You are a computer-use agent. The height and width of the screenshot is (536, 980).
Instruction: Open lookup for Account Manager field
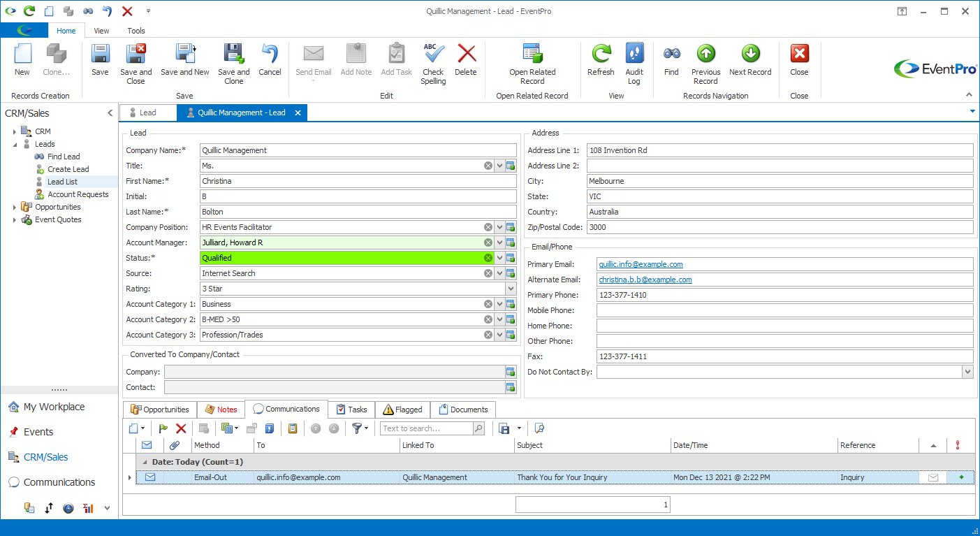(x=511, y=242)
